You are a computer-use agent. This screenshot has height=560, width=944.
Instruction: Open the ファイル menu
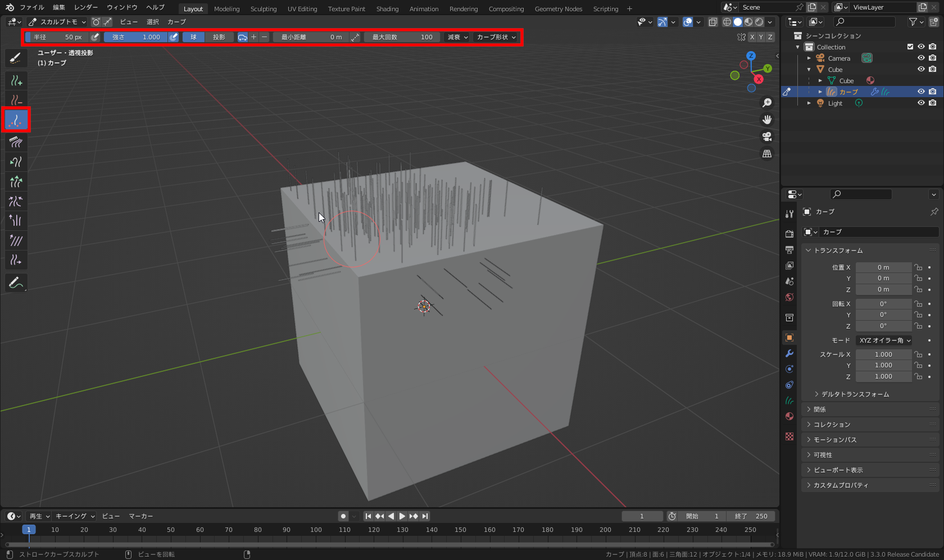click(32, 7)
